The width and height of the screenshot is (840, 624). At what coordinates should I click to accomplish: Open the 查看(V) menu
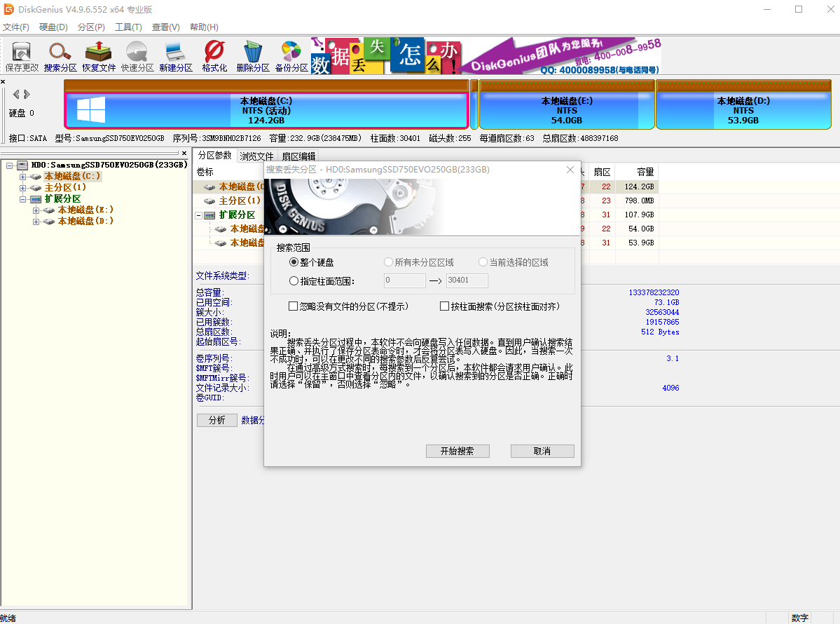pyautogui.click(x=165, y=27)
